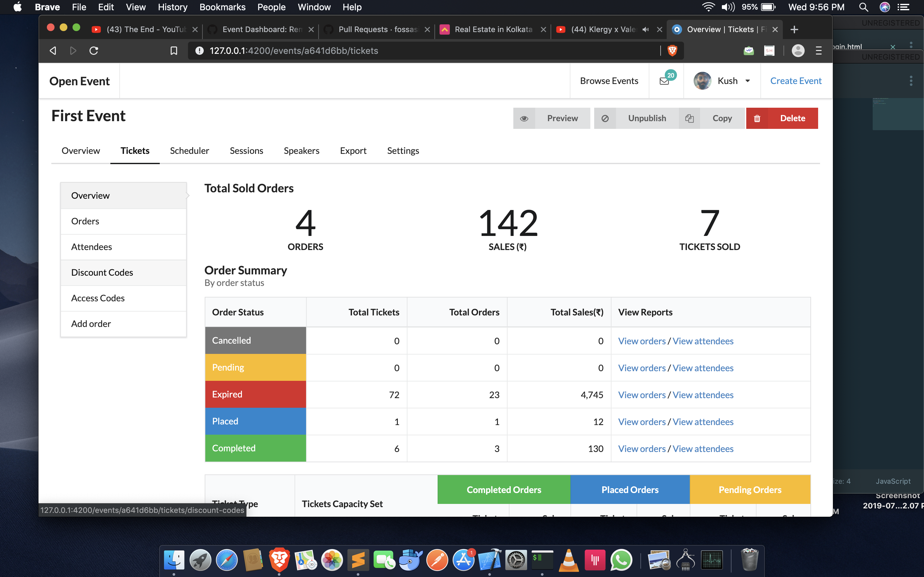Click the bookmark icon in address bar
This screenshot has height=577, width=924.
(x=174, y=50)
